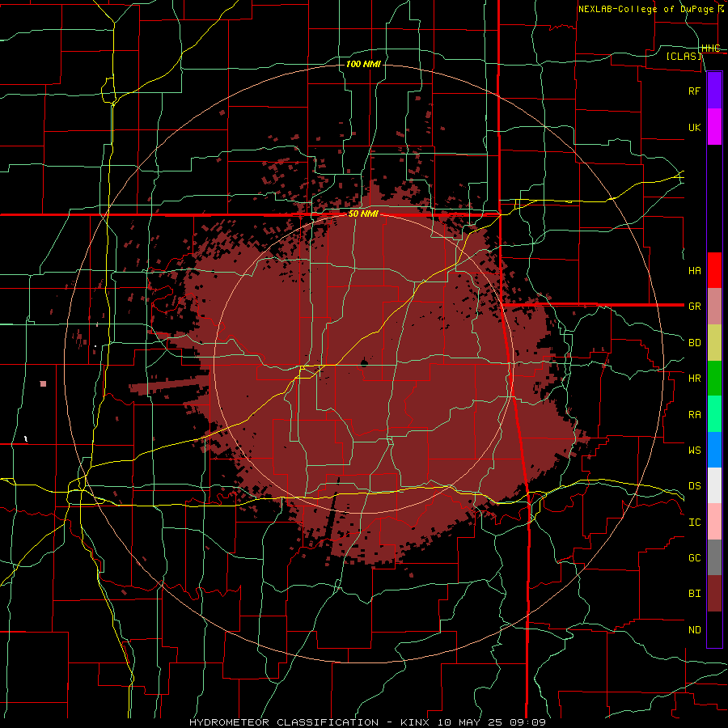Click the 50 NMI range ring label
The image size is (728, 728).
[x=363, y=214]
